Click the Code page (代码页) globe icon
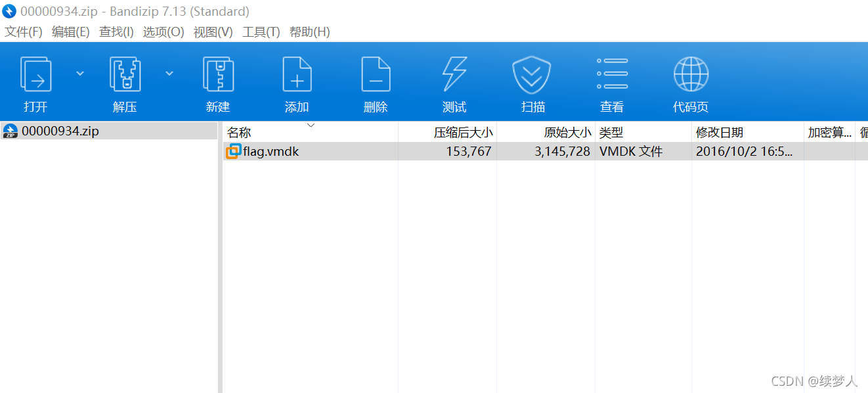The height and width of the screenshot is (393, 868). coord(691,74)
